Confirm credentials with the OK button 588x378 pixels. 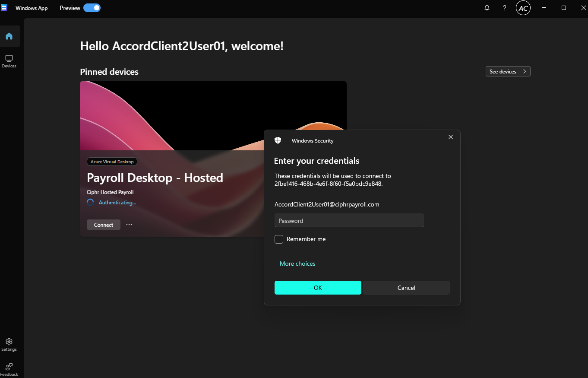[x=318, y=288]
